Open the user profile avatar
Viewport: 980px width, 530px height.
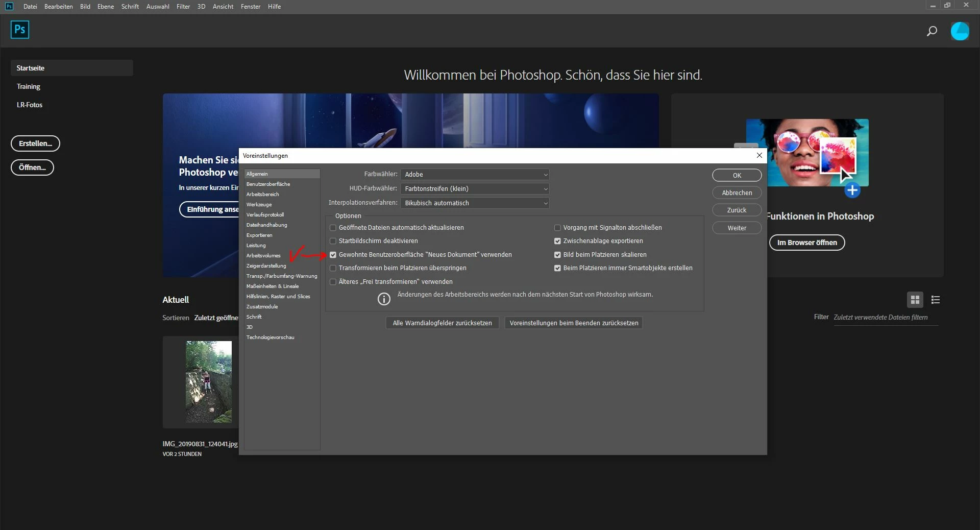click(x=960, y=31)
